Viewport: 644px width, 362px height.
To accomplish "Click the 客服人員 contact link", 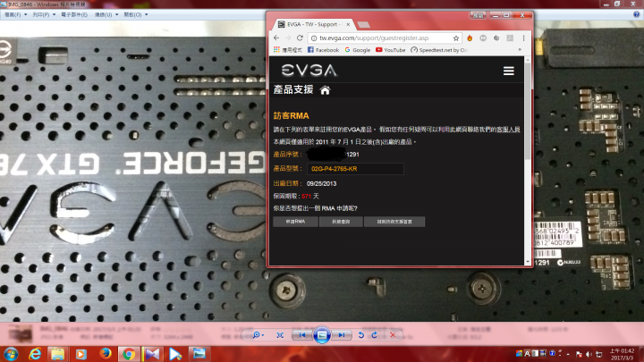I will 508,130.
